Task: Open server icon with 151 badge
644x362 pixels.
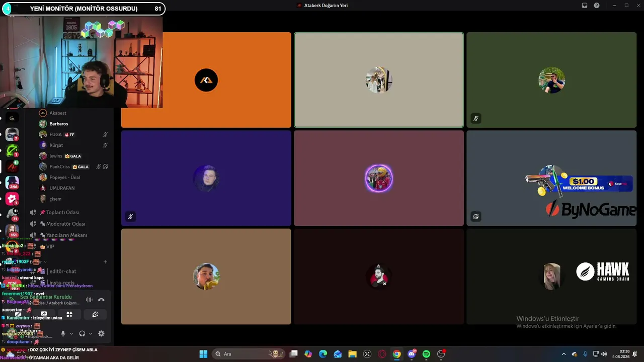Action: pyautogui.click(x=12, y=231)
